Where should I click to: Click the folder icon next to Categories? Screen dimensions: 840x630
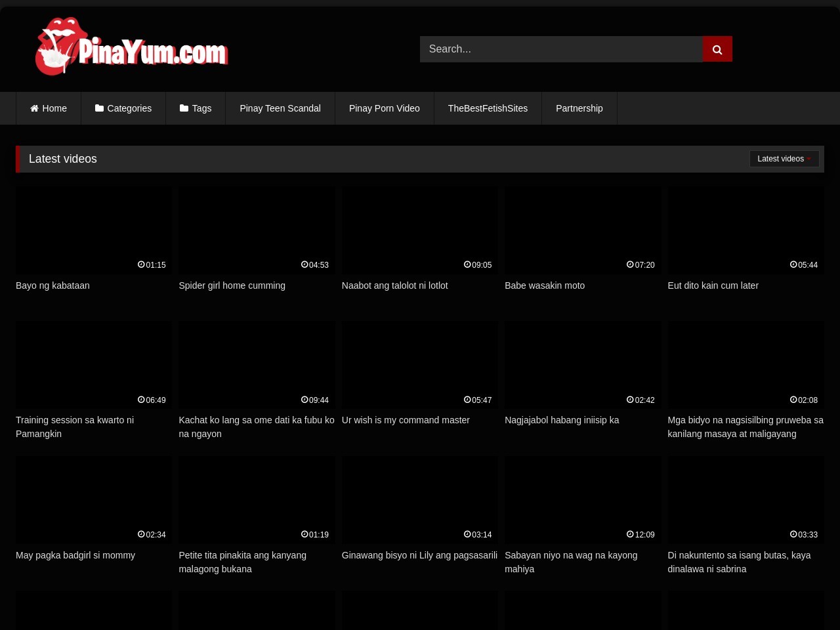[x=100, y=108]
